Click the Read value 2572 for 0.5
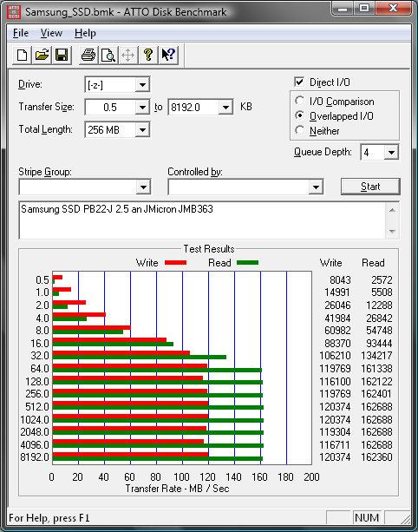 [x=382, y=280]
